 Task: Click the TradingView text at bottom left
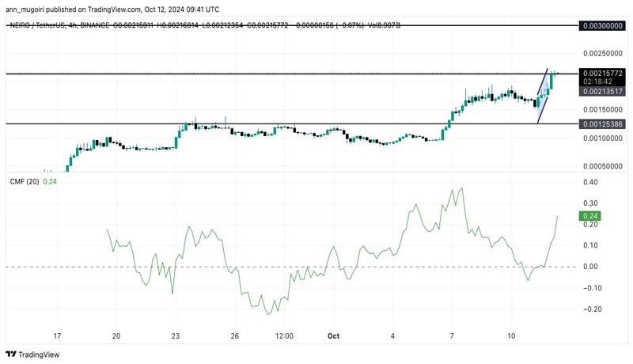41,355
